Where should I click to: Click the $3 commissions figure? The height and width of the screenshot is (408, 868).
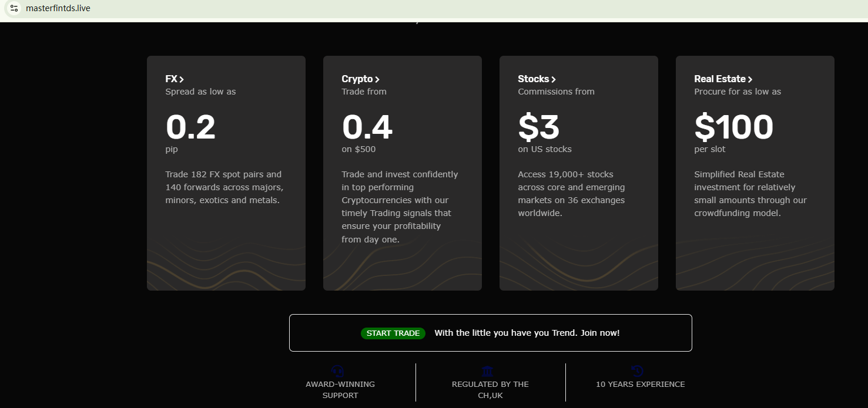[538, 127]
